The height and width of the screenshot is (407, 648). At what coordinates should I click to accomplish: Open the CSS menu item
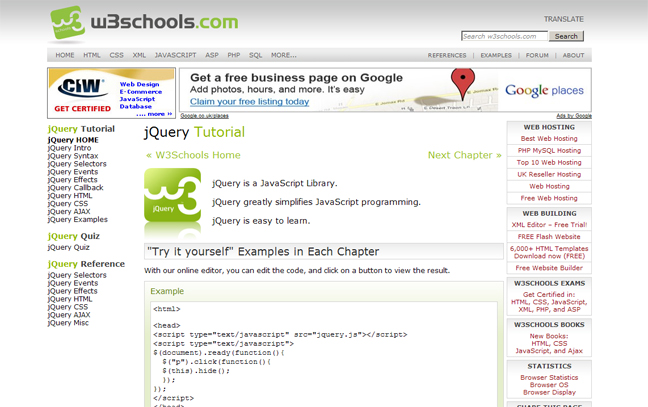click(117, 55)
